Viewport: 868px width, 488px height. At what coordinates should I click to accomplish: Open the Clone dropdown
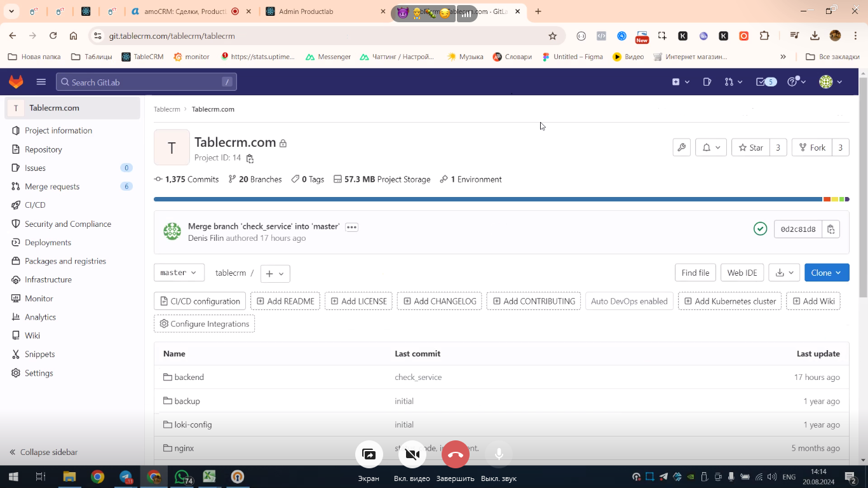(x=827, y=273)
